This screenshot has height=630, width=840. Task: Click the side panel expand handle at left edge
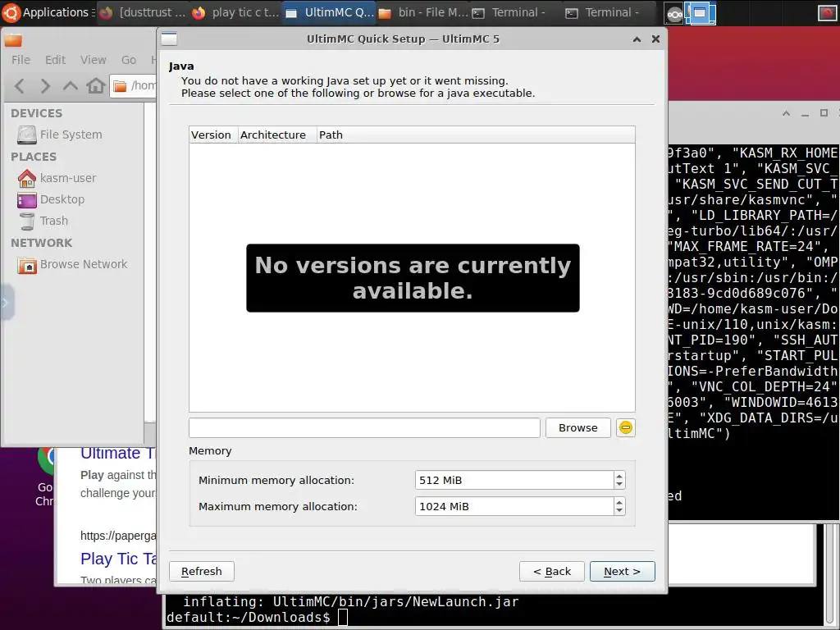[6, 303]
